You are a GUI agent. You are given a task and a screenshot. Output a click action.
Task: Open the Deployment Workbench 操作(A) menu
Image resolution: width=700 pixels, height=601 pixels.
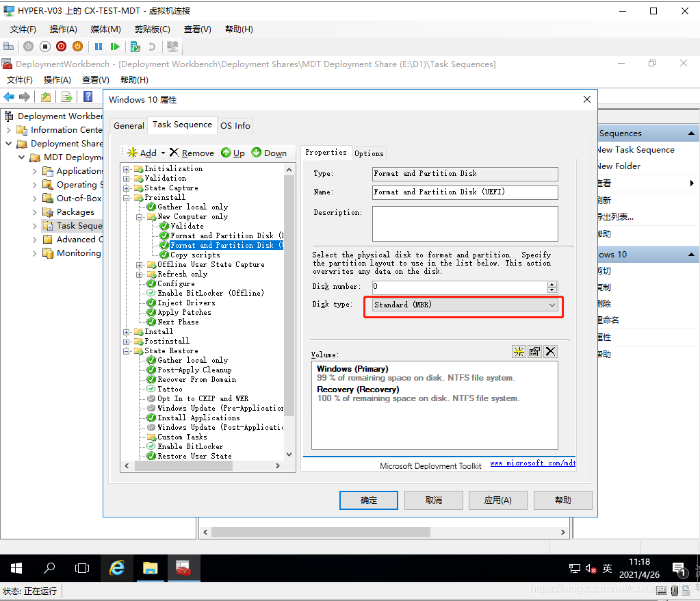pyautogui.click(x=57, y=80)
